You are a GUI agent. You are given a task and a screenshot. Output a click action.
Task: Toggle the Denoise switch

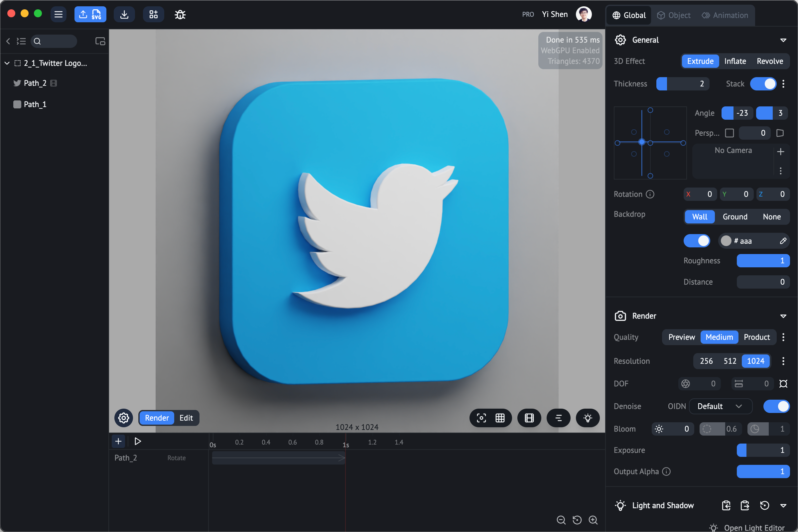pos(777,406)
